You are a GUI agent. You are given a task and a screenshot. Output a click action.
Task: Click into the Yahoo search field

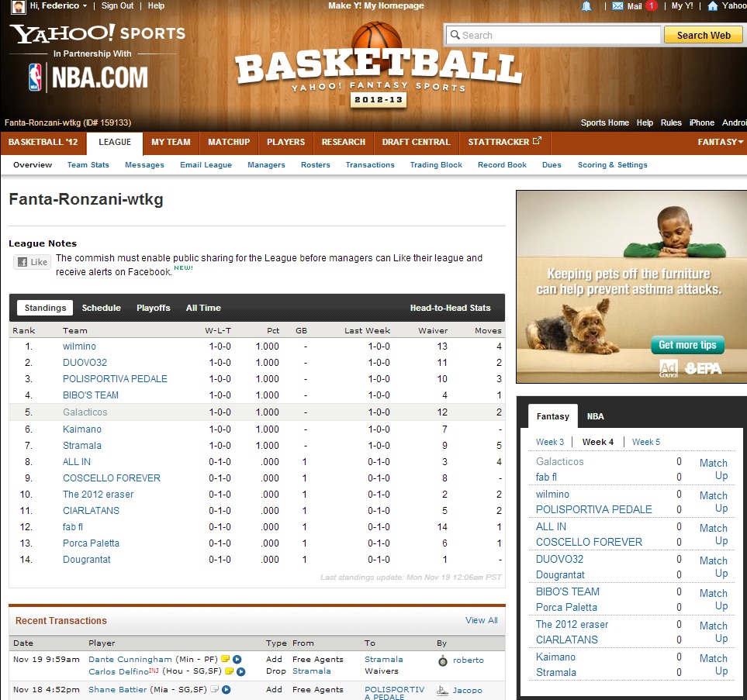pyautogui.click(x=554, y=35)
